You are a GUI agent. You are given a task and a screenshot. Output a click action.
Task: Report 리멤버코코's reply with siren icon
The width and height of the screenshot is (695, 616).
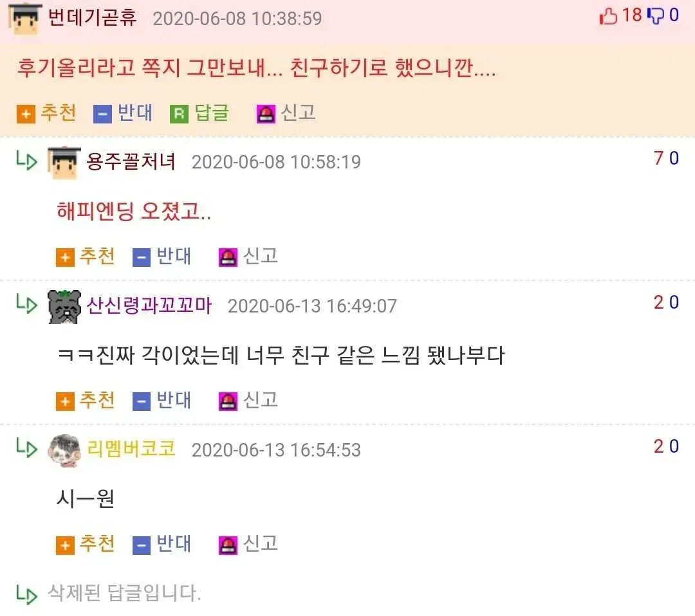228,545
